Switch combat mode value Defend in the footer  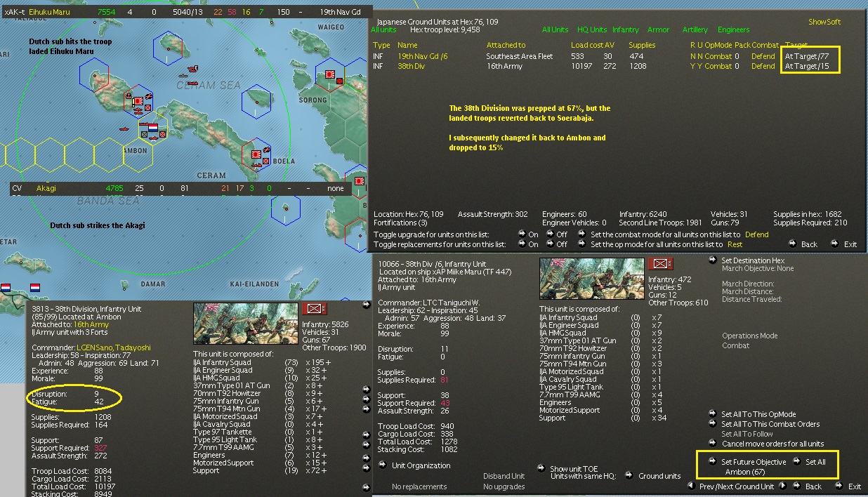coord(756,234)
